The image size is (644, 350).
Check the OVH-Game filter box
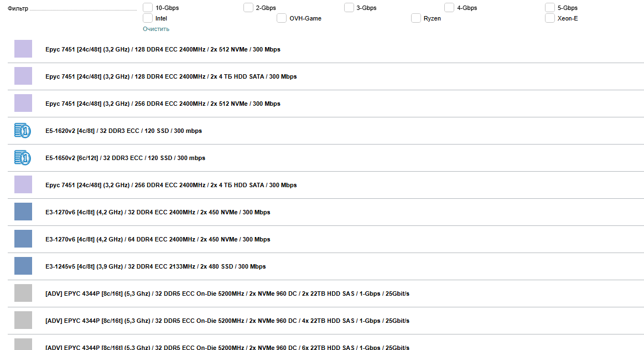coord(282,18)
